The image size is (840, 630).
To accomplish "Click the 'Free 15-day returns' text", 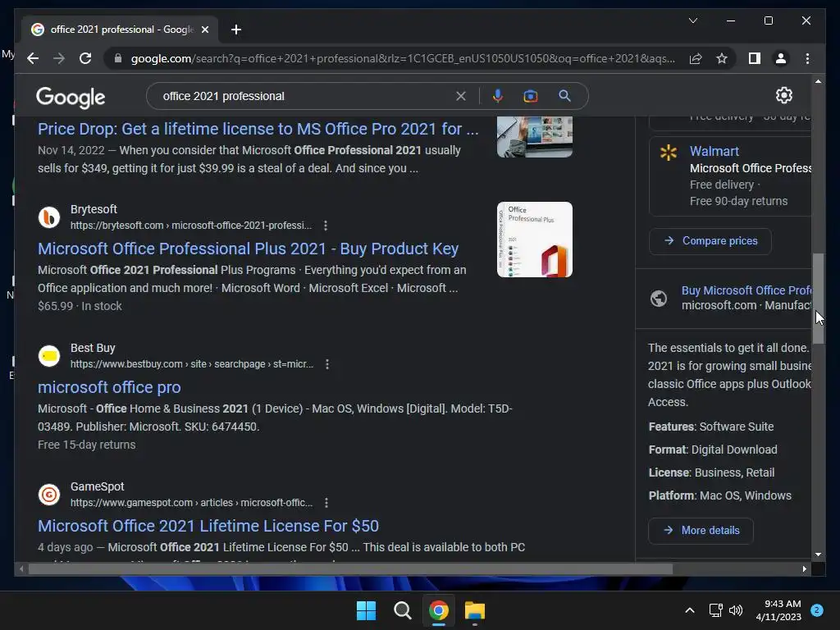I will pos(86,445).
